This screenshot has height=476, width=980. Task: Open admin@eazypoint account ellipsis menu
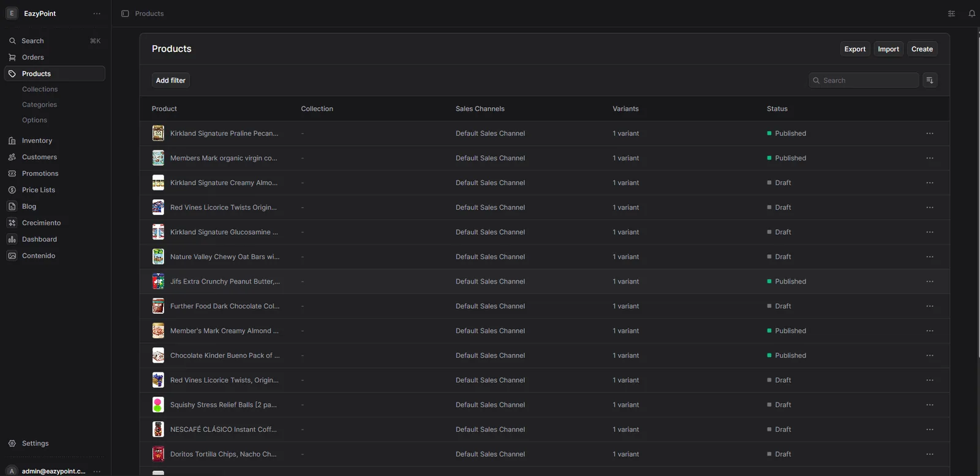97,471
